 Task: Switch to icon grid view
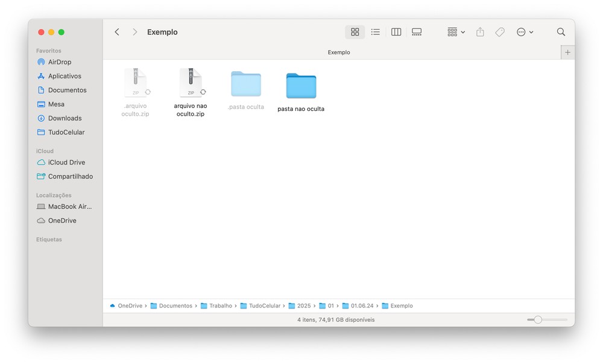coord(355,32)
